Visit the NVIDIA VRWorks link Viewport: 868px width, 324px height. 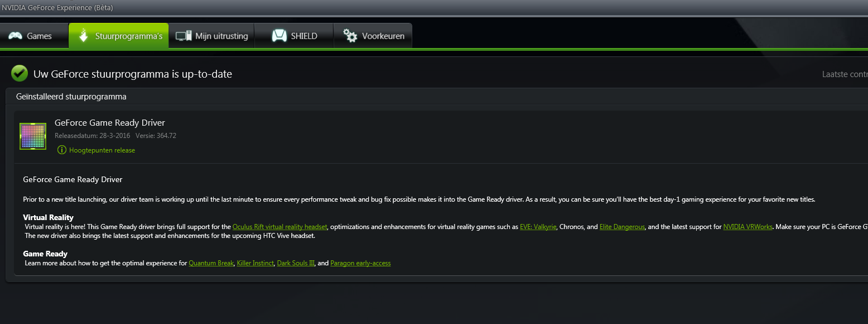(748, 227)
